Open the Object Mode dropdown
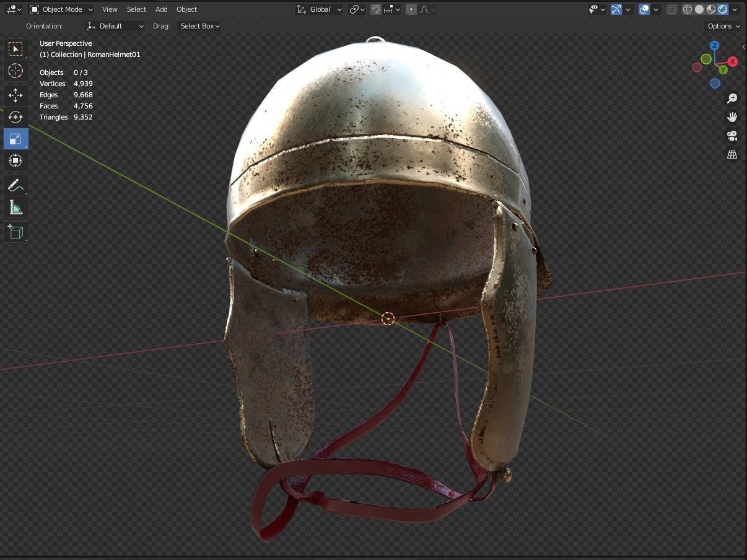Screen dimensions: 747x560 [x=61, y=9]
